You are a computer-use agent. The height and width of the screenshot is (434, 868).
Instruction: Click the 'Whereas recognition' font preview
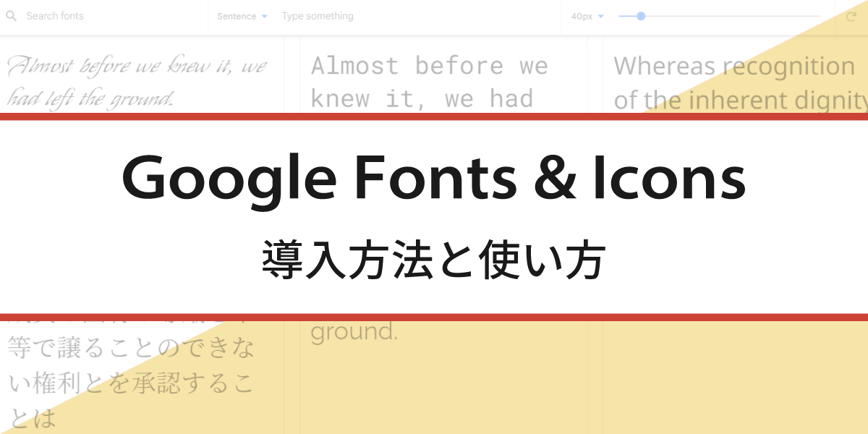[x=740, y=82]
